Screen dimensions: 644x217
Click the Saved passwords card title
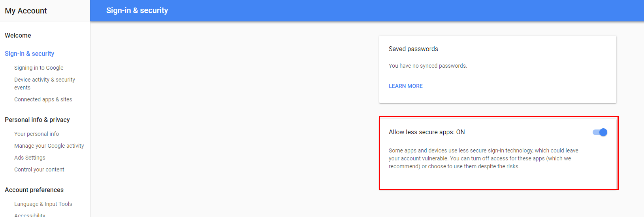coord(413,49)
